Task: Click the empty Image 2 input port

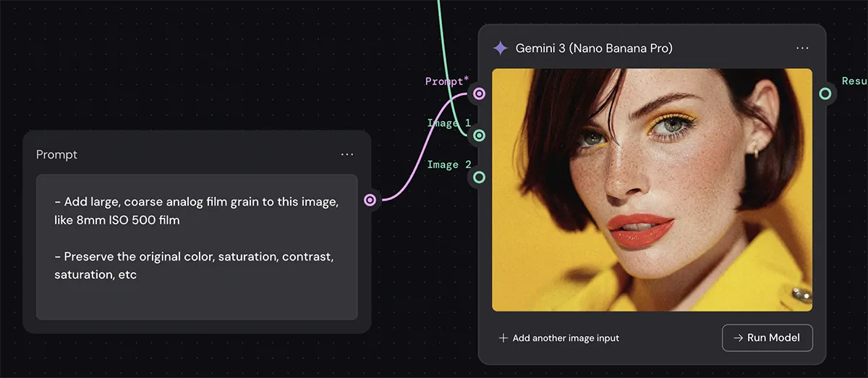Action: 479,177
